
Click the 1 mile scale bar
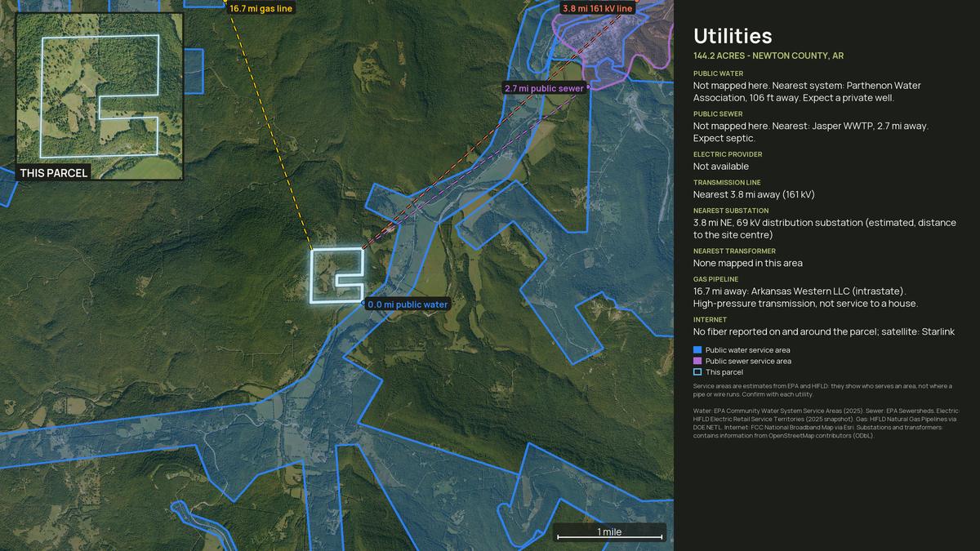point(609,533)
